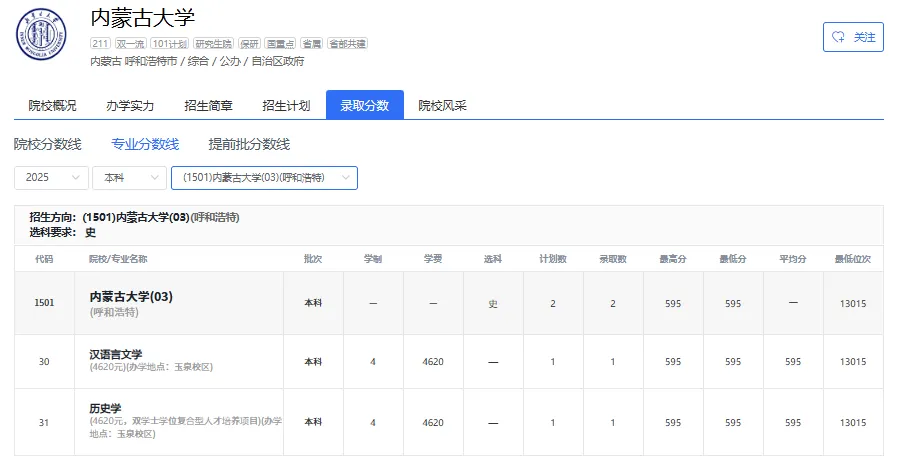
Task: Open the 院校概况 tab
Action: (52, 105)
